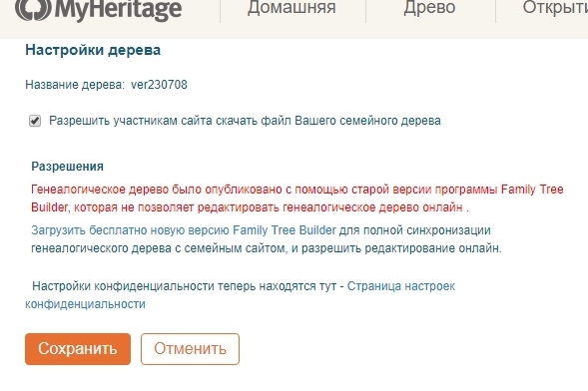Click the MyHeritage wordmark text
The height and width of the screenshot is (391, 588).
[118, 10]
